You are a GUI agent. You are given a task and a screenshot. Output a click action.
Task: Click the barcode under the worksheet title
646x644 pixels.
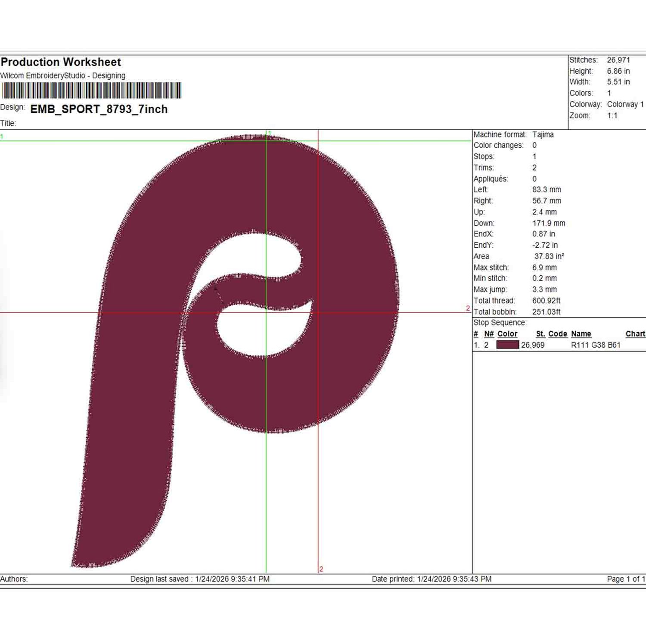point(91,90)
